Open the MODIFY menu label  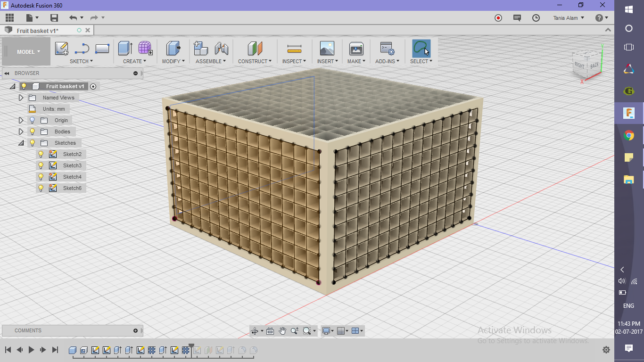click(x=173, y=61)
